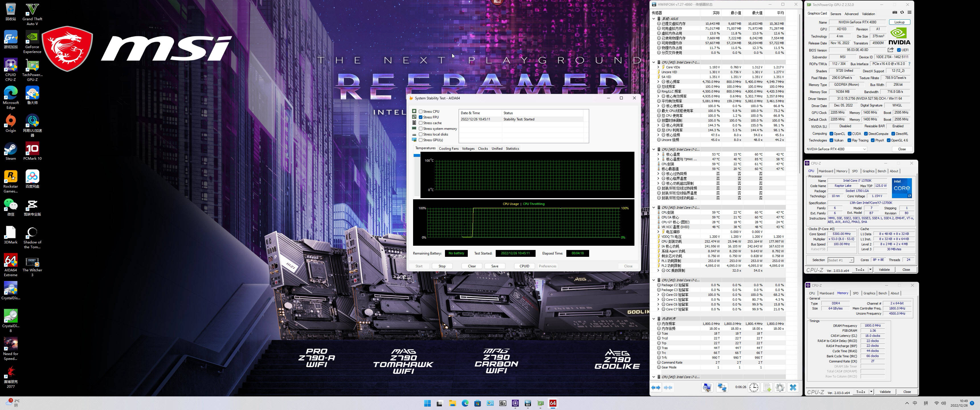Viewport: 980px width, 410px height.
Task: Switch to Statistics tab in AIDA64
Action: [x=512, y=149]
